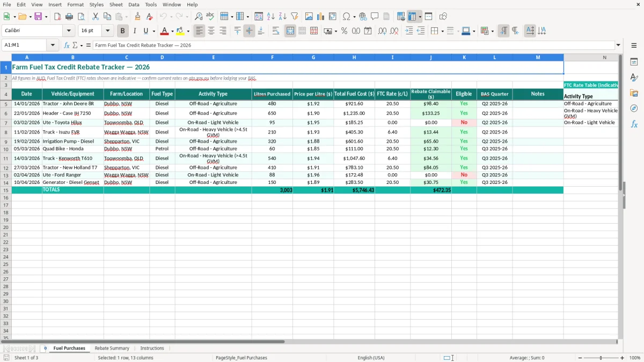644x362 pixels.
Task: Click English (USA) language status field
Action: (x=371, y=358)
